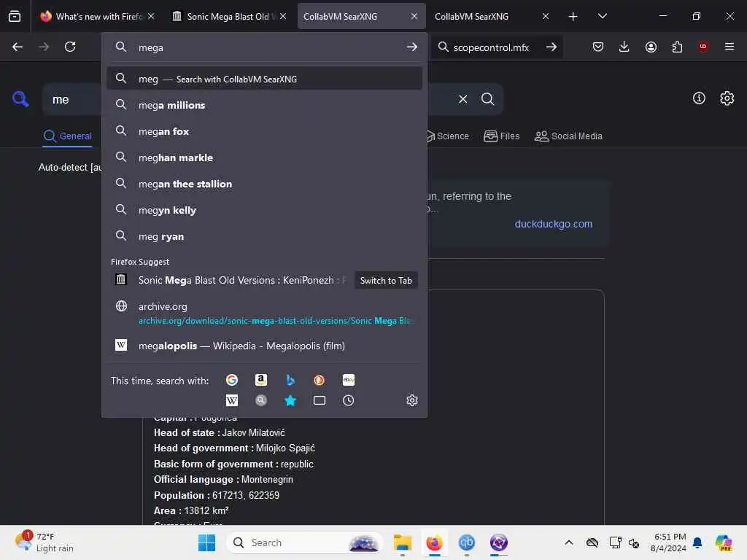Open SearXNG preferences gear
The image size is (747, 560).
(727, 98)
